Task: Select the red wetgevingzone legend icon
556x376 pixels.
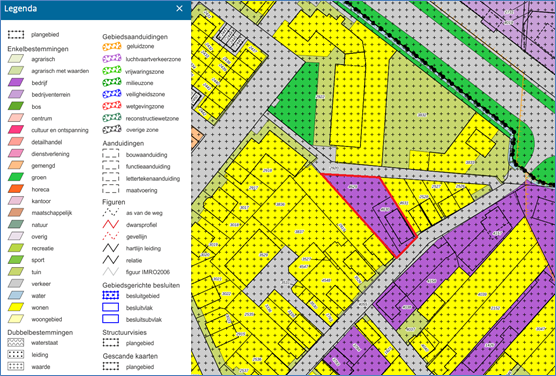Action: coord(112,106)
